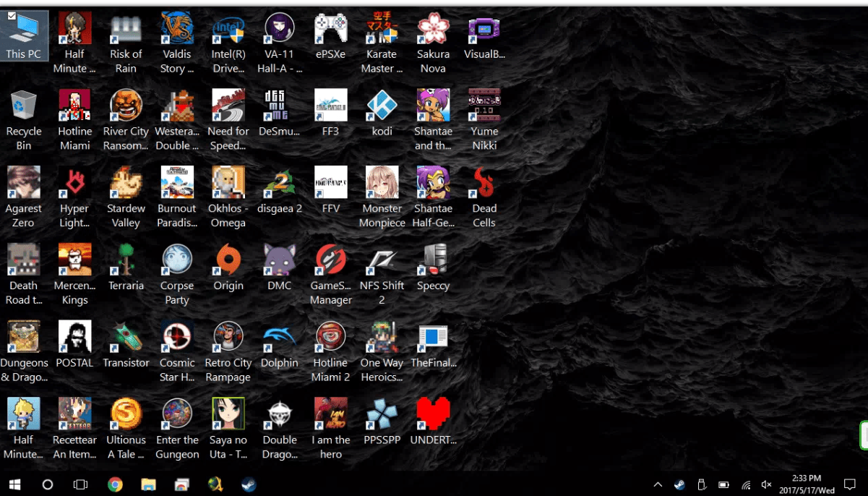The image size is (868, 496).
Task: Launch Karate Master
Action: click(x=382, y=28)
